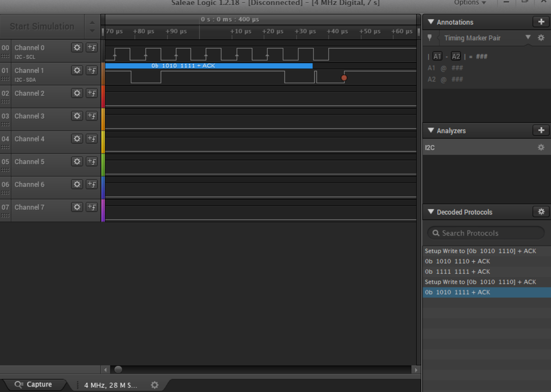Screen dimensions: 551x392
Task: Set trigger for Channel 6
Action: (92, 184)
